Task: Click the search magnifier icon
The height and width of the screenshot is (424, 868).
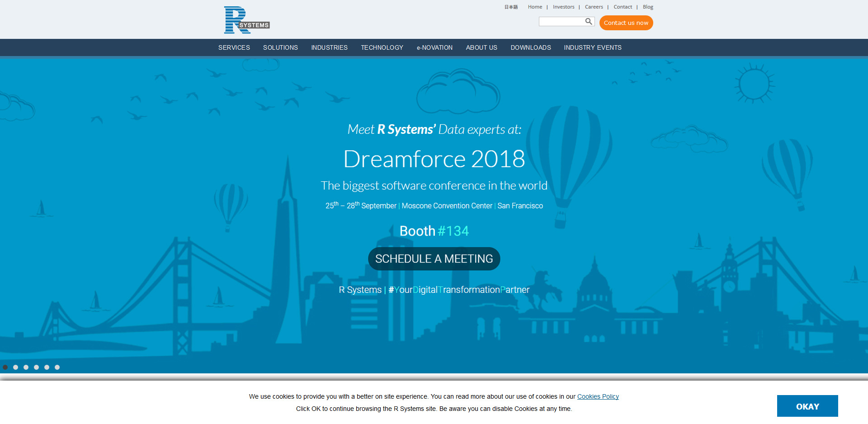Action: pyautogui.click(x=589, y=21)
